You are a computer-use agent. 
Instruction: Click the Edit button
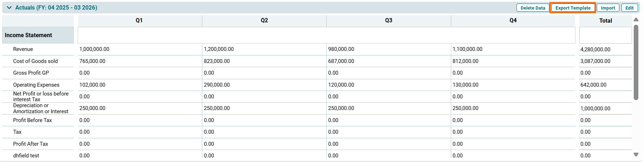[x=630, y=8]
